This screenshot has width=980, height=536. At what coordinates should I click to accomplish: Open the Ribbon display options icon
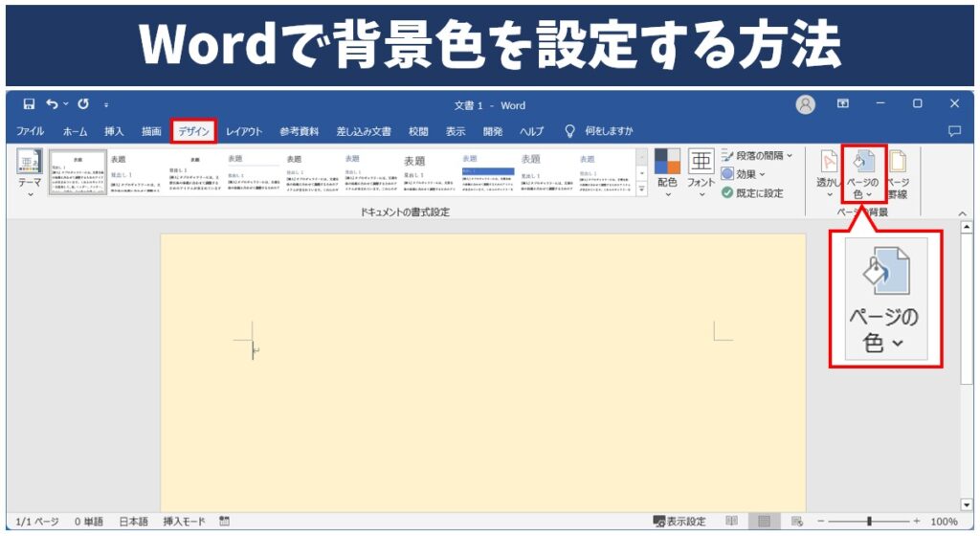(842, 103)
